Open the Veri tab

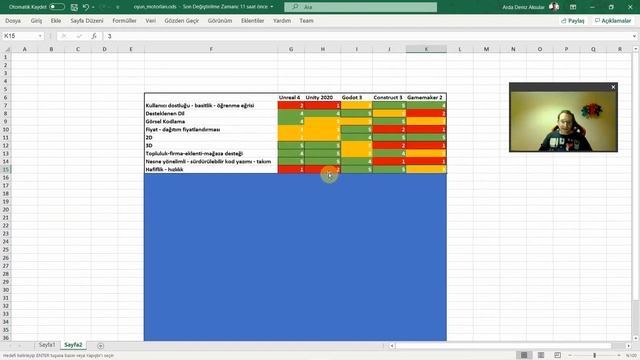pyautogui.click(x=151, y=20)
